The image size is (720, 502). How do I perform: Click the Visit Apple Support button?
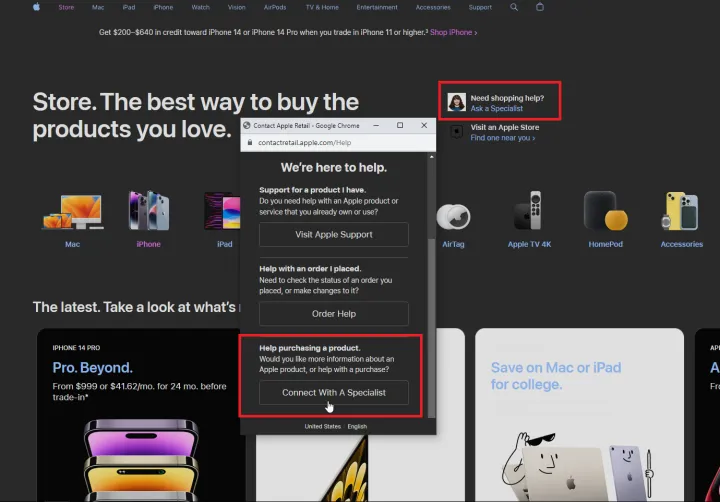(334, 234)
